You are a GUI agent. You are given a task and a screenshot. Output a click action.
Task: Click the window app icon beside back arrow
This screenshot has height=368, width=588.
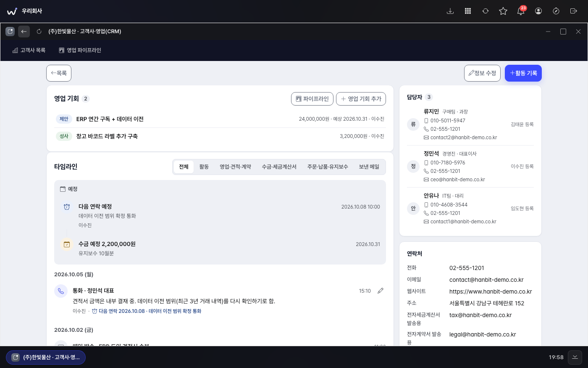coord(10,32)
